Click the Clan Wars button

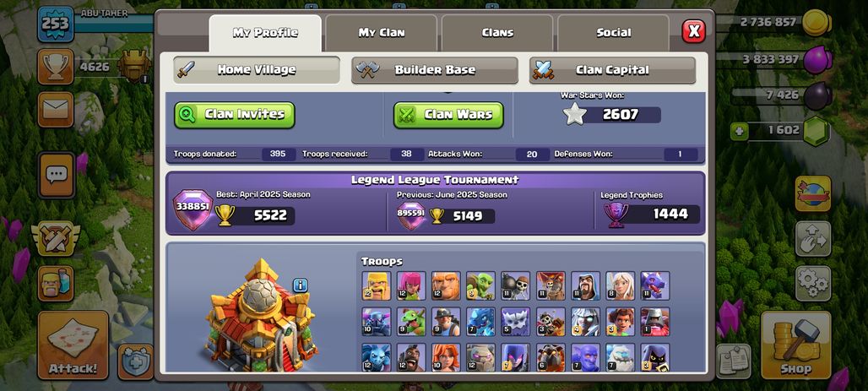(448, 115)
